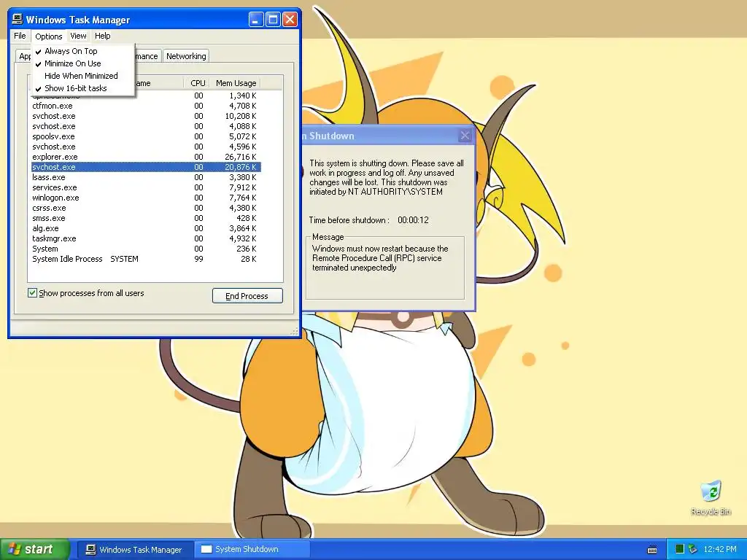Viewport: 747px width, 560px height.
Task: Uncheck Show processes from all users
Action: coord(32,293)
